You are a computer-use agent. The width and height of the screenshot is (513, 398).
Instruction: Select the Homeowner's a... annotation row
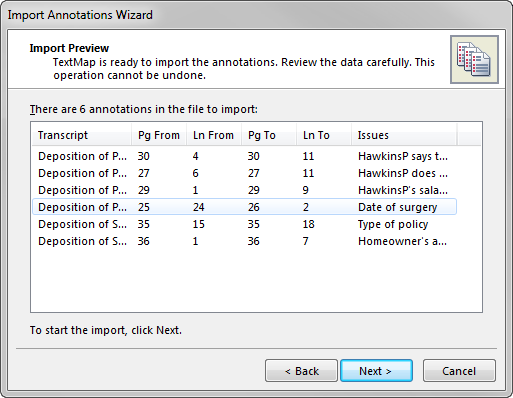[244, 241]
